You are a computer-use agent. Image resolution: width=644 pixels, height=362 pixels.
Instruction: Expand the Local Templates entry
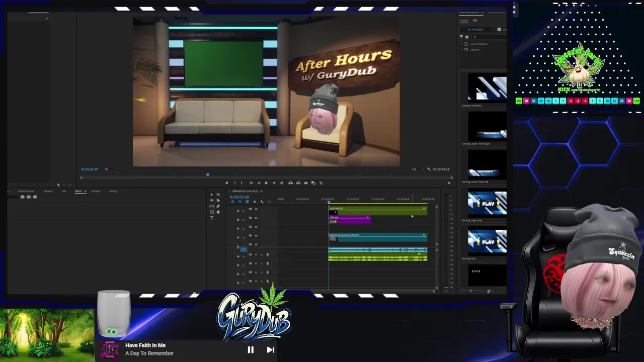point(461,44)
